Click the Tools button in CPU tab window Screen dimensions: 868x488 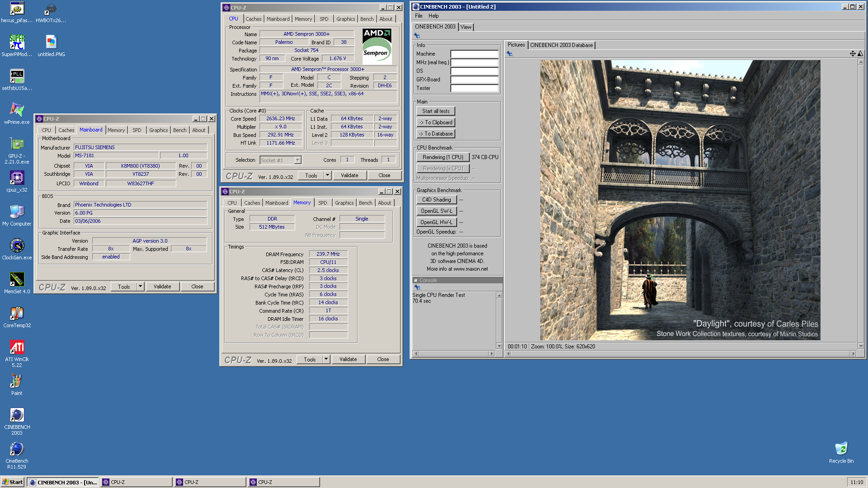311,175
